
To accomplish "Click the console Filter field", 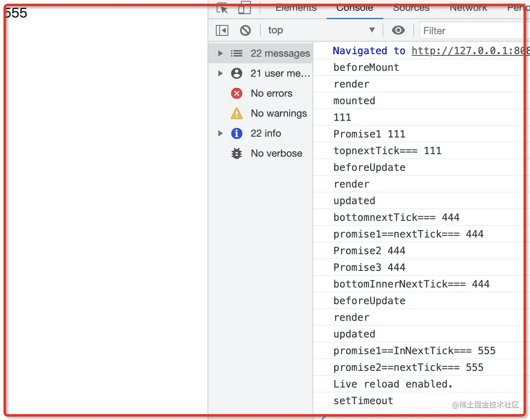I will 474,31.
